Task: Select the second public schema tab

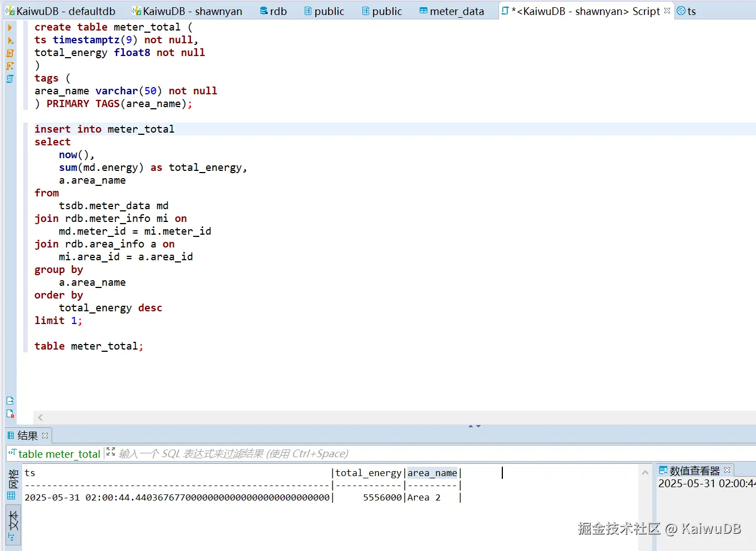Action: pyautogui.click(x=382, y=11)
